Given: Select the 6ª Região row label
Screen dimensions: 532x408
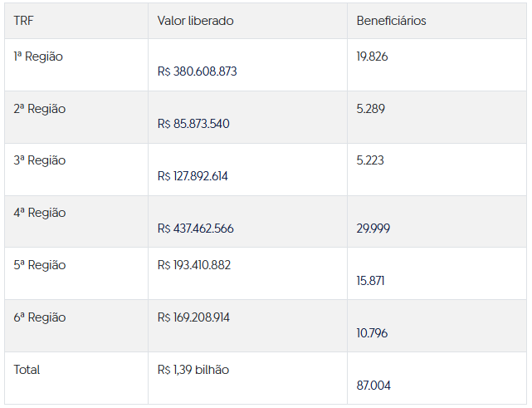Looking at the screenshot, I should pos(39,317).
